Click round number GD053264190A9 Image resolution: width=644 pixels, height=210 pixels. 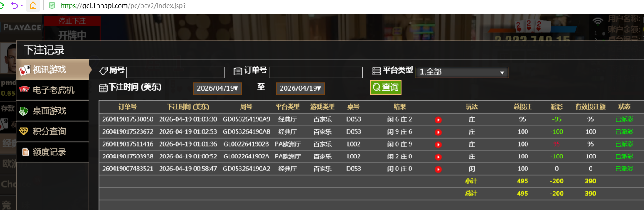pyautogui.click(x=246, y=119)
